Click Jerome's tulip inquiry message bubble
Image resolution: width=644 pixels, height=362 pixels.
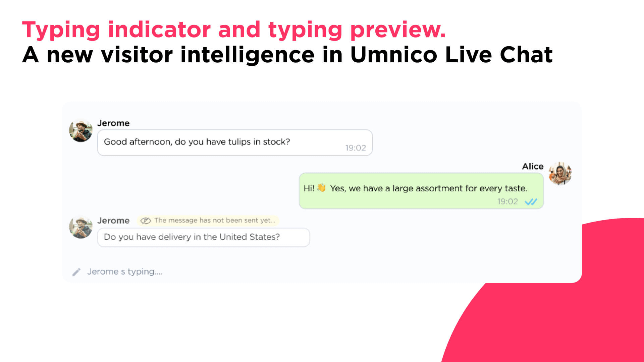point(234,141)
